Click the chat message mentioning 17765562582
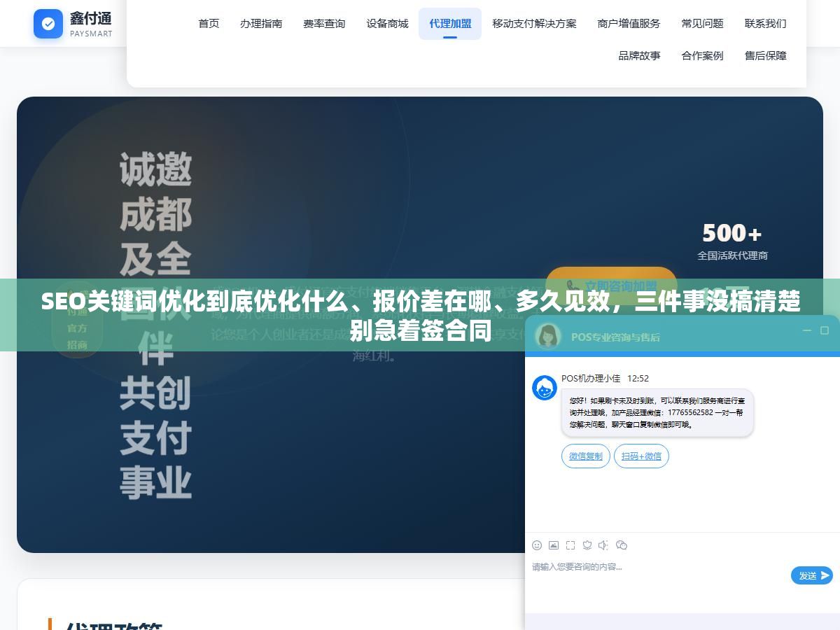840x630 pixels. pos(657,413)
